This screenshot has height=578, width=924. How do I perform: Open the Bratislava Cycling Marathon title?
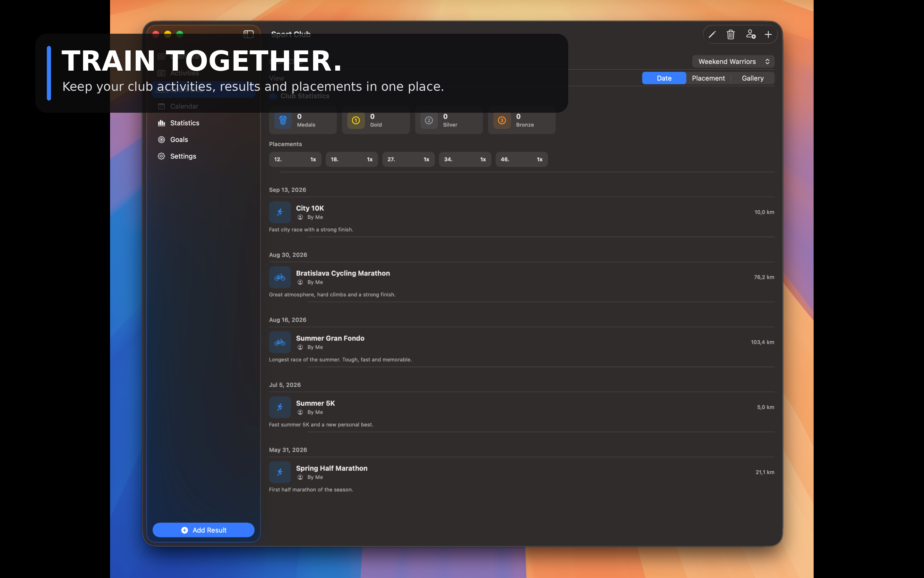(343, 273)
